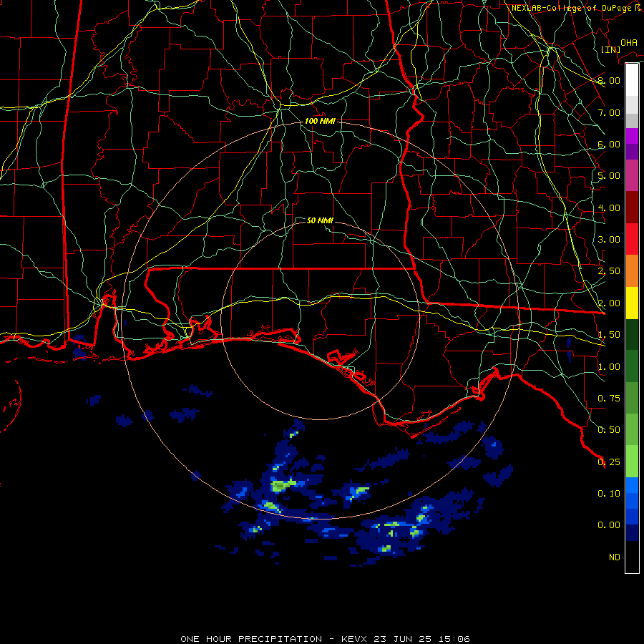The image size is (644, 644).
Task: Select the darkest green swatch in the legend
Action: coord(632,335)
